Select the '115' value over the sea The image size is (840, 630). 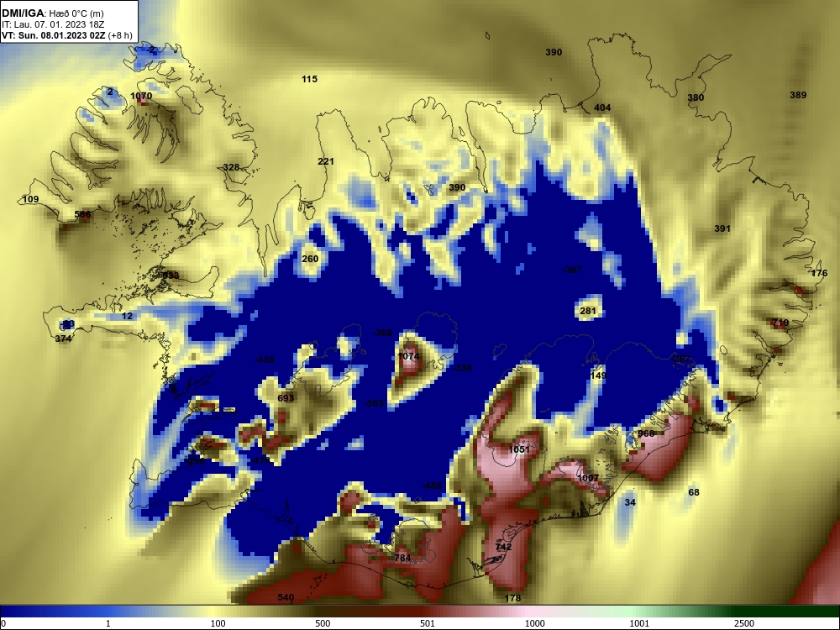pyautogui.click(x=310, y=79)
